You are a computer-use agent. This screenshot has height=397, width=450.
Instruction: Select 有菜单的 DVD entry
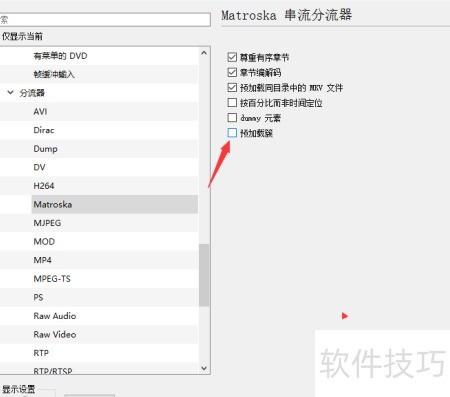60,56
